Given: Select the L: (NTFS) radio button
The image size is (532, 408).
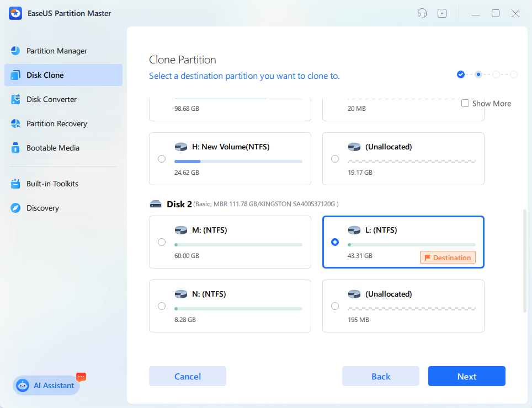Looking at the screenshot, I should [x=335, y=242].
